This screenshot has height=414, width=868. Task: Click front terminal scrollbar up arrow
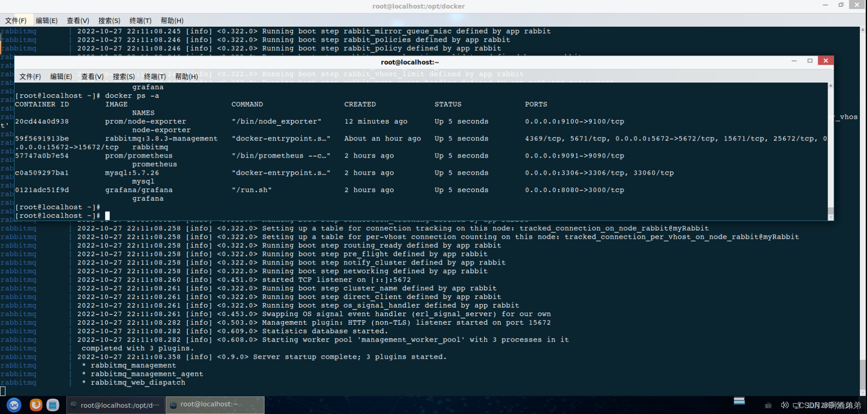[831, 85]
